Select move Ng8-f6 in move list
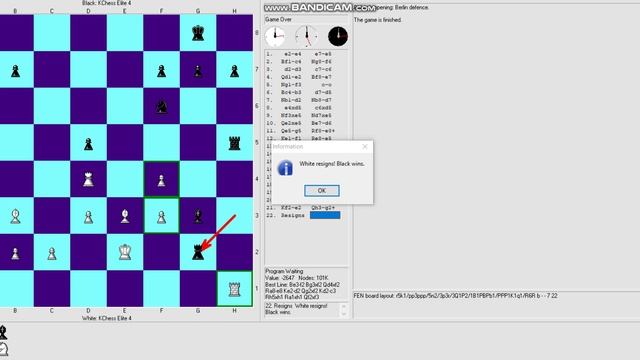This screenshot has height=360, width=640. point(321,62)
